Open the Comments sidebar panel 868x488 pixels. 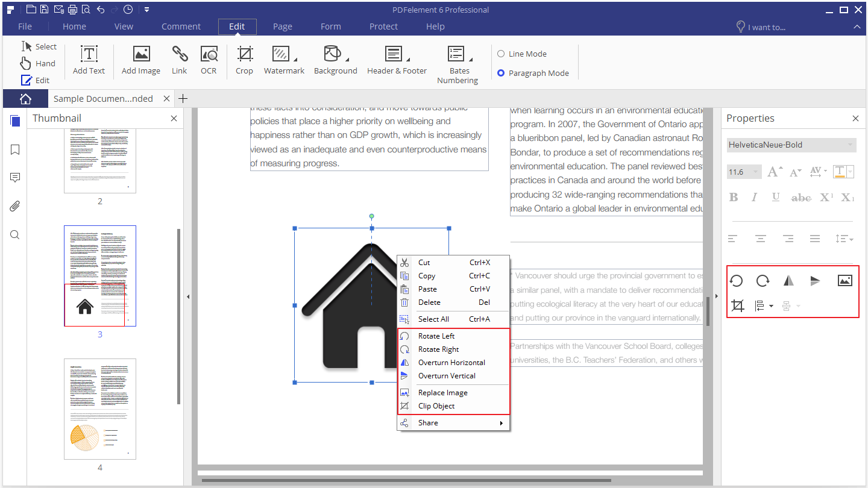click(15, 178)
